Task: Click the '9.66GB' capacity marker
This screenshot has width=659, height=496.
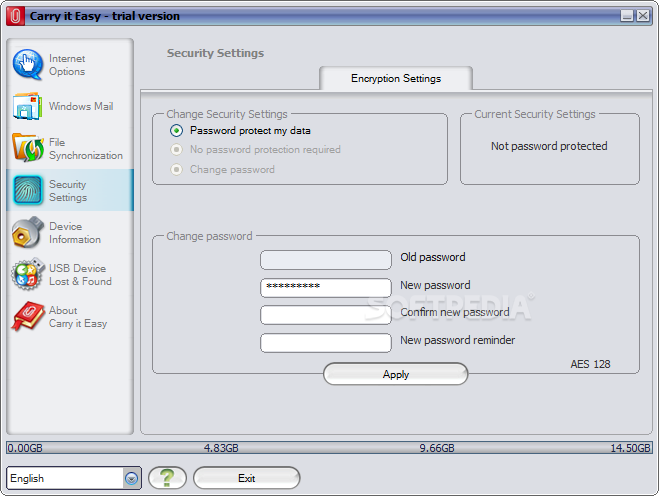Action: pyautogui.click(x=437, y=448)
